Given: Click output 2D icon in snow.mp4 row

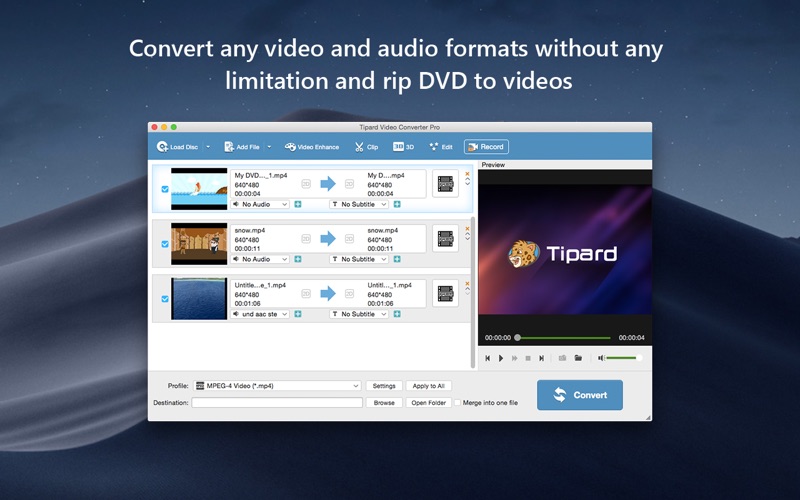Looking at the screenshot, I should pos(349,239).
